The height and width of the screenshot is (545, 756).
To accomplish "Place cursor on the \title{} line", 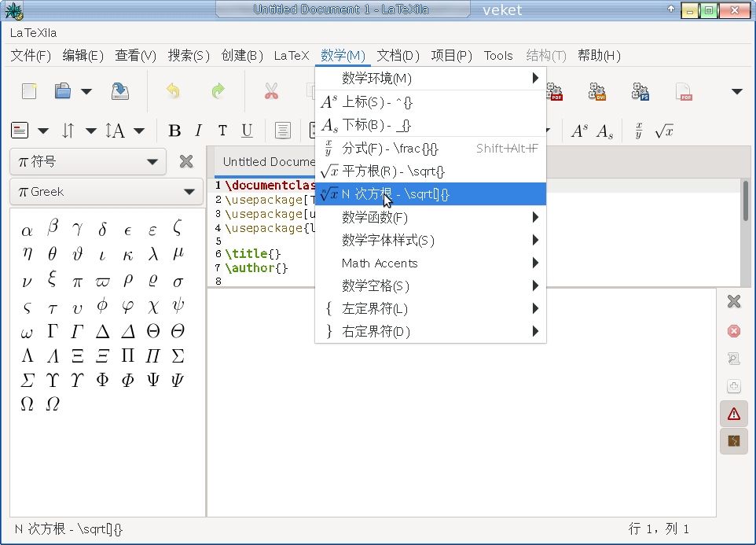I will pyautogui.click(x=252, y=254).
